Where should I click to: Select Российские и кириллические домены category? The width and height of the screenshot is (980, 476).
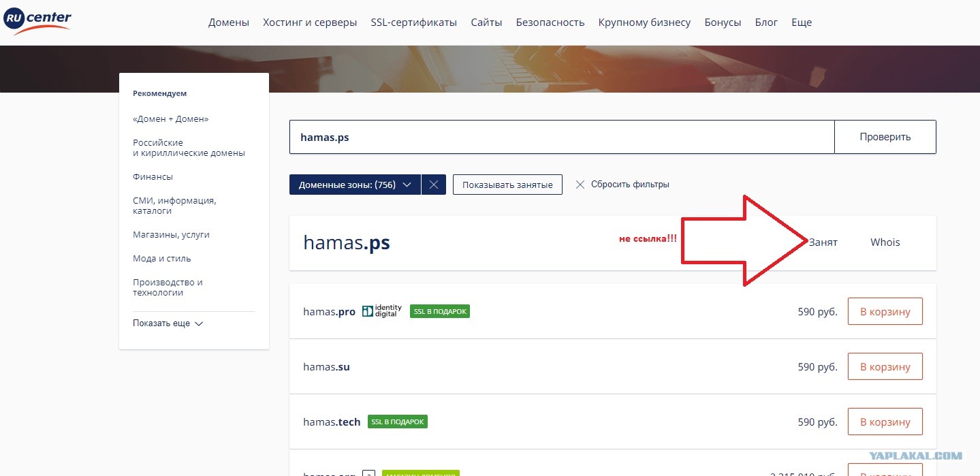click(x=189, y=148)
